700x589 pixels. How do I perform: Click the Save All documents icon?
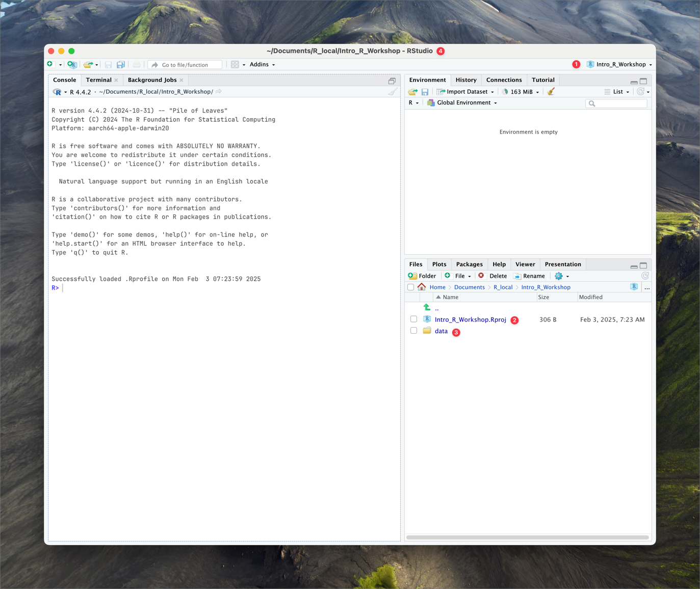[x=121, y=65]
